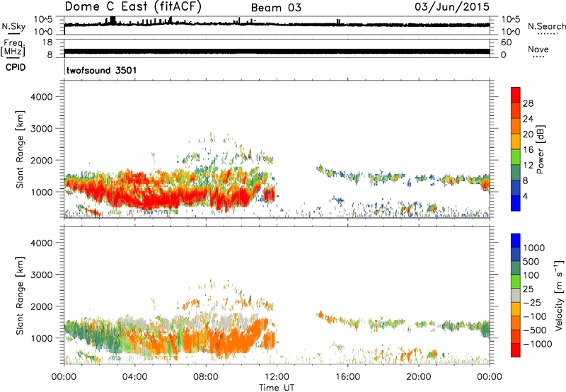Click the date "03/Jun/2015"

coord(452,6)
